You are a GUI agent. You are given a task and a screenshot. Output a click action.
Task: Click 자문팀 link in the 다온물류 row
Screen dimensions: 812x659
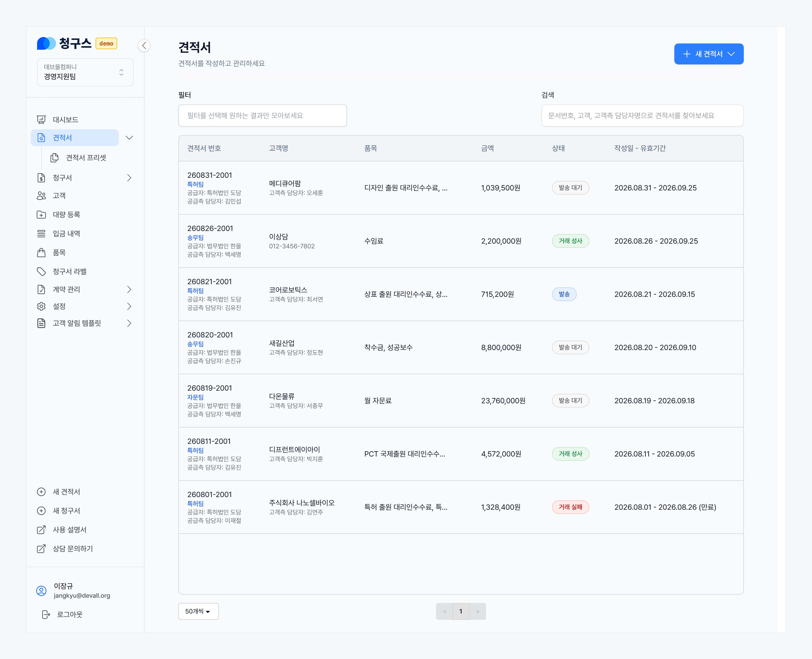tap(195, 397)
